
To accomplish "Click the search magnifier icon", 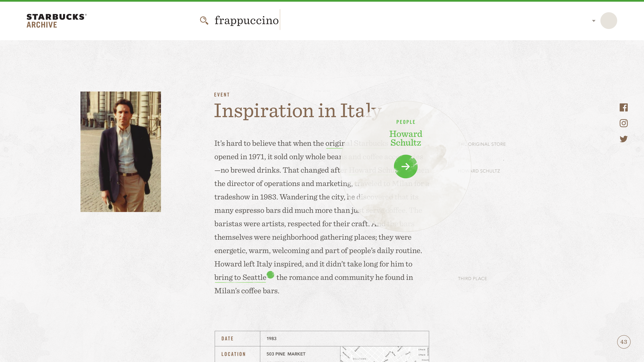I will tap(204, 20).
